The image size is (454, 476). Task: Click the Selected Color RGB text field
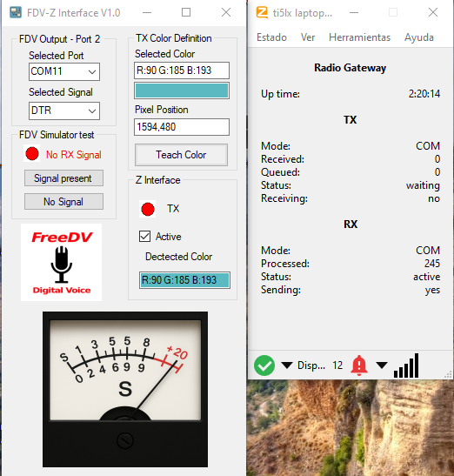coord(182,70)
